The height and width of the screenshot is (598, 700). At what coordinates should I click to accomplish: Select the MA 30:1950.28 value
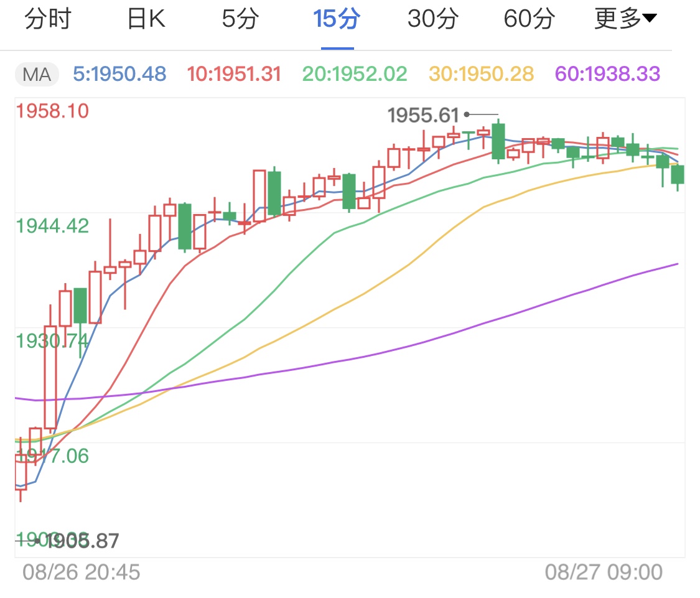(x=481, y=74)
